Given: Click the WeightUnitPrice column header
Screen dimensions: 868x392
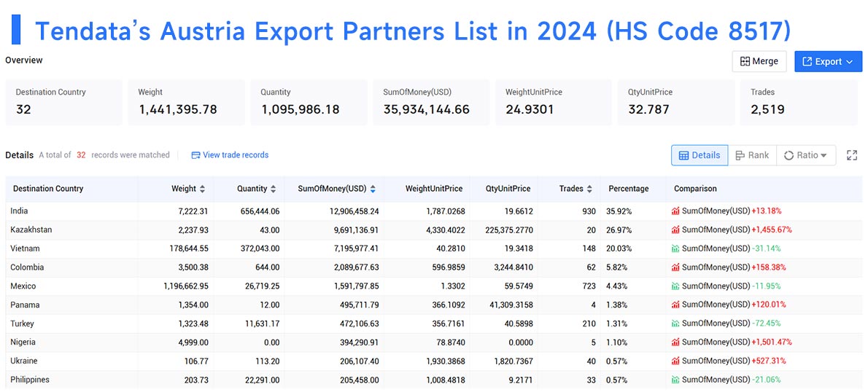Looking at the screenshot, I should point(433,189).
